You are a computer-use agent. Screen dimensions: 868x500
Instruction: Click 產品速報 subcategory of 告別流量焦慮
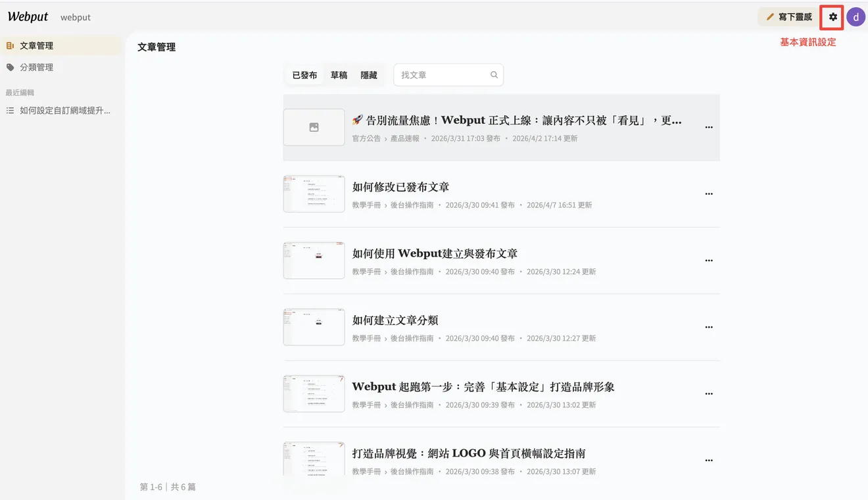click(x=405, y=139)
